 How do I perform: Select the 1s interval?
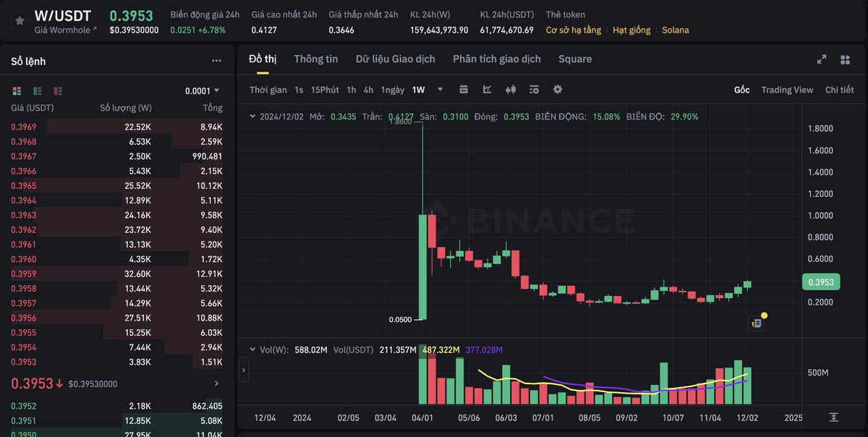(299, 90)
